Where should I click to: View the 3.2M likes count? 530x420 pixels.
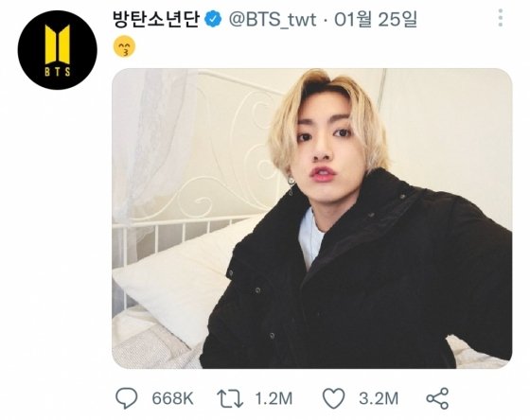tap(379, 398)
